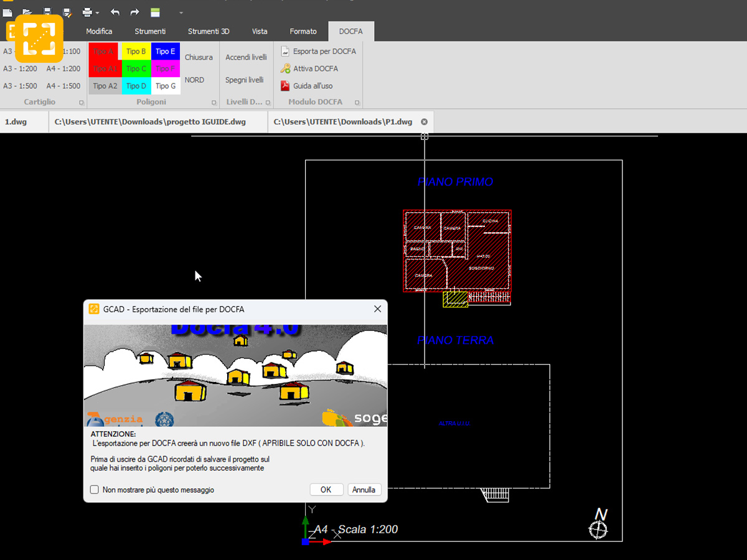Select the red Tipo A polygon swatch

pos(103,52)
